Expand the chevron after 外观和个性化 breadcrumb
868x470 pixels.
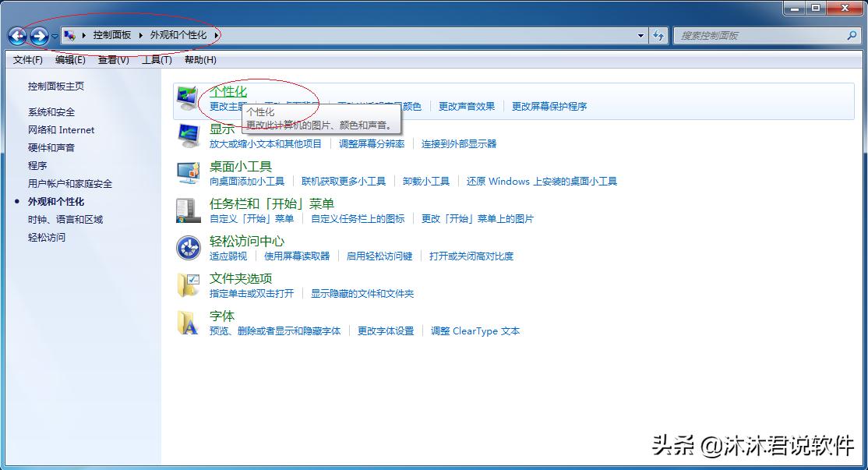[x=217, y=35]
